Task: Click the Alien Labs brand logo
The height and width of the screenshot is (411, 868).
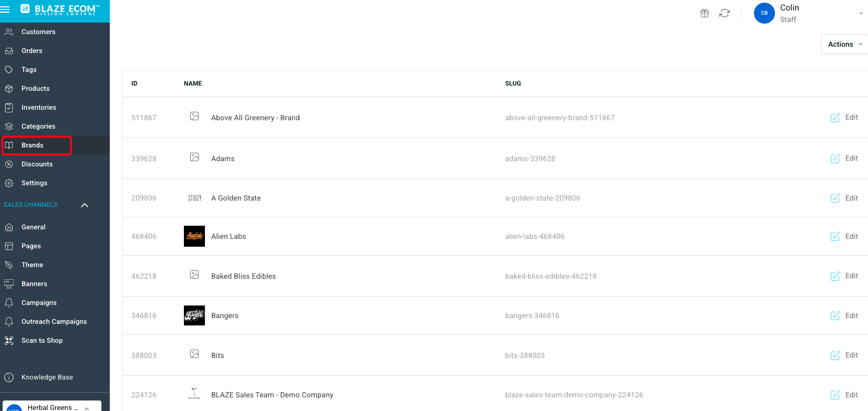Action: pos(194,236)
